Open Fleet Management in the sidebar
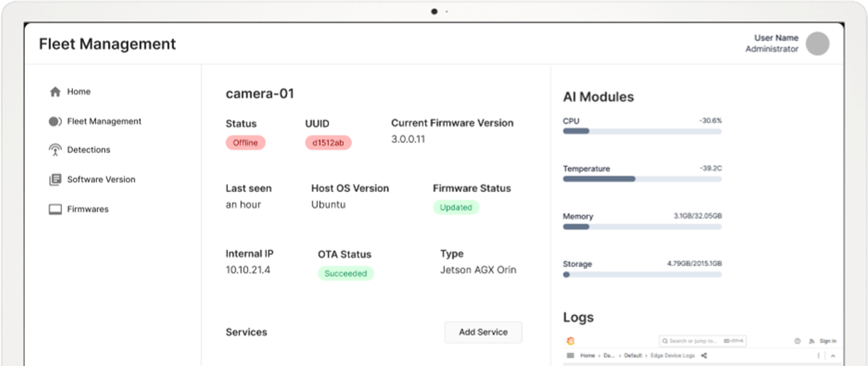Image resolution: width=868 pixels, height=366 pixels. [x=105, y=121]
